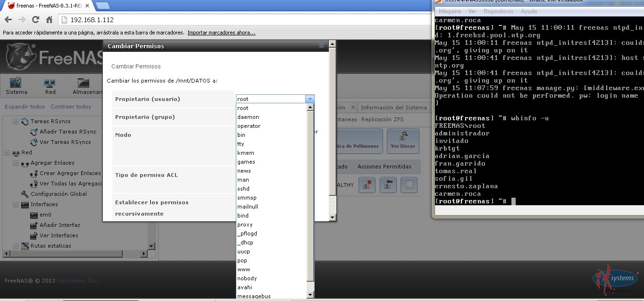Select messagebus in the owner dropdown

click(271, 296)
